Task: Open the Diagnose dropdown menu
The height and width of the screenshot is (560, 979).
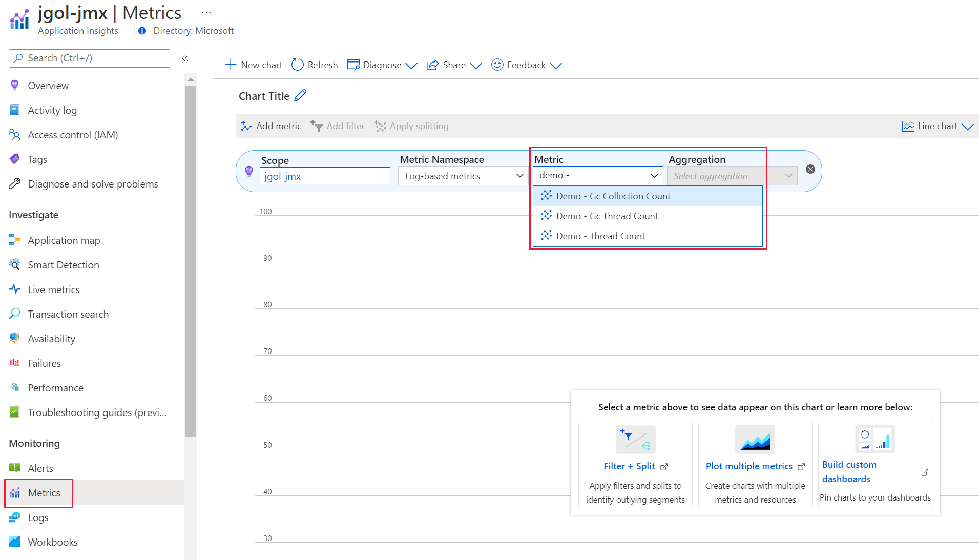Action: [x=382, y=65]
